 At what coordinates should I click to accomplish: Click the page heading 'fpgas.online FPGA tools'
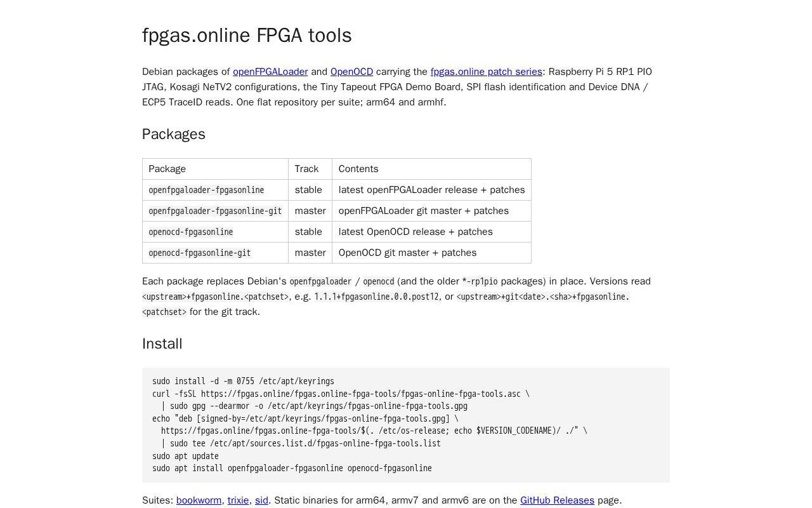tap(247, 36)
